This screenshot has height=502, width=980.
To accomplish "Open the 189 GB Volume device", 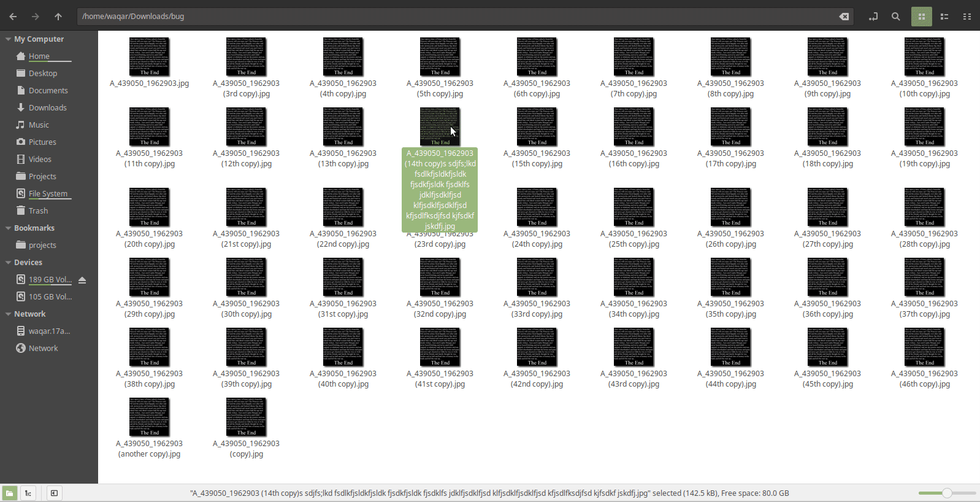I will point(50,279).
